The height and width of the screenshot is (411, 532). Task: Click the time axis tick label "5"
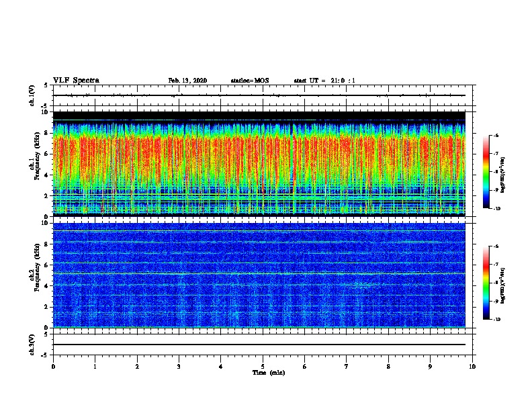coord(263,367)
